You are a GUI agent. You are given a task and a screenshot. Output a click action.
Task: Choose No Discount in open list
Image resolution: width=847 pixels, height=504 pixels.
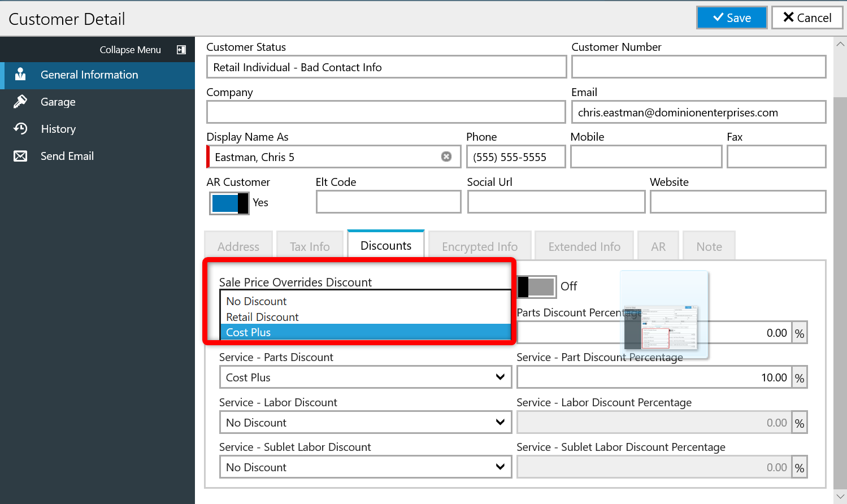366,301
